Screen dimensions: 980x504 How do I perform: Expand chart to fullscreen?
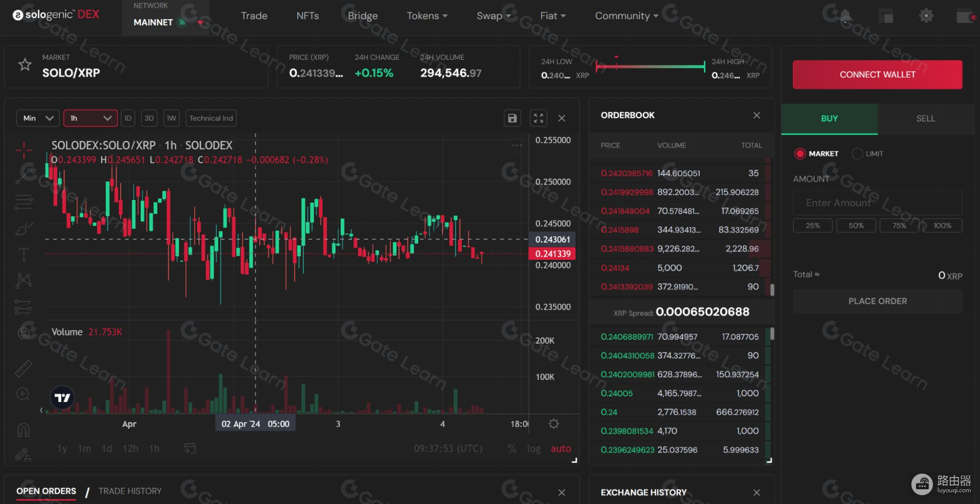(538, 118)
